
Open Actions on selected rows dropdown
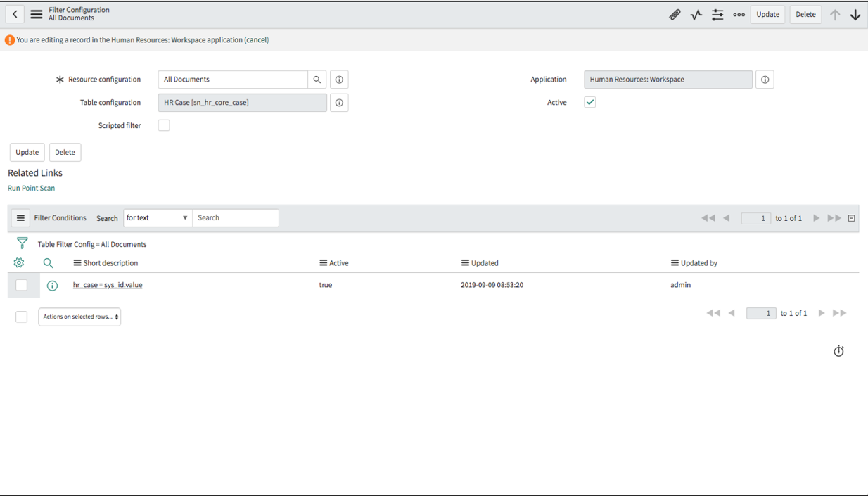[79, 317]
